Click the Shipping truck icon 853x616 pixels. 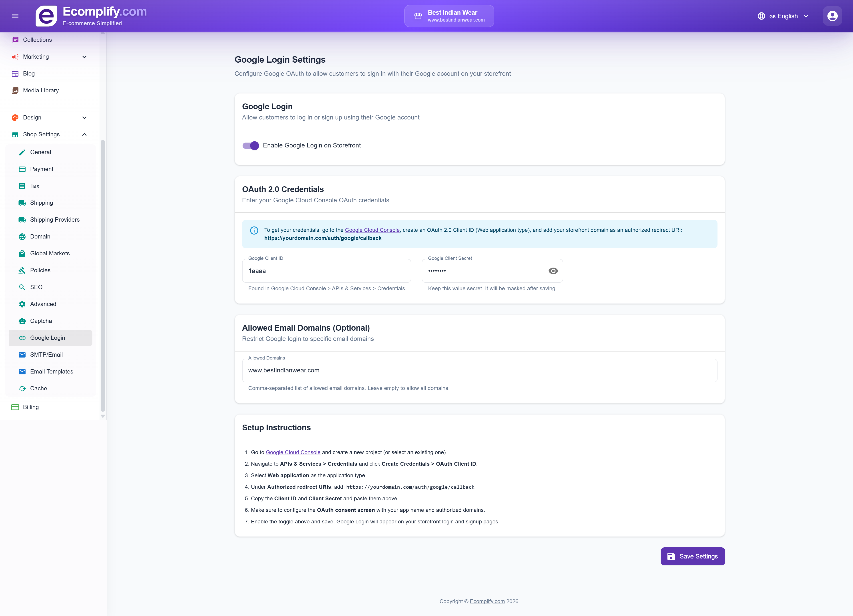22,203
